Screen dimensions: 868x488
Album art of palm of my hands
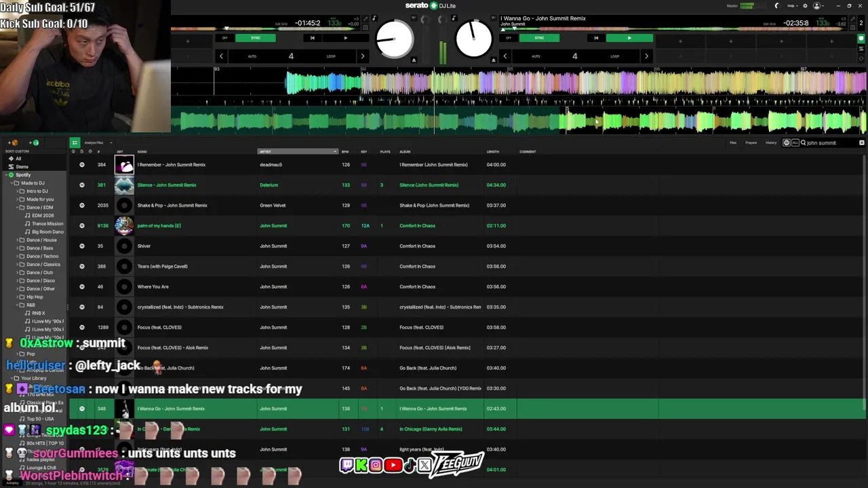click(x=124, y=226)
